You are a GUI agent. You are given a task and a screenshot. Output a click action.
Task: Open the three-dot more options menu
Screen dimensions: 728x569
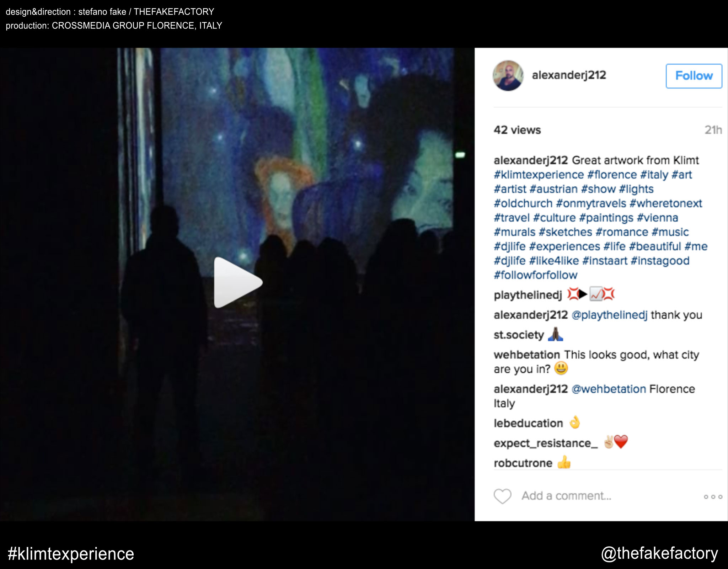click(x=713, y=497)
